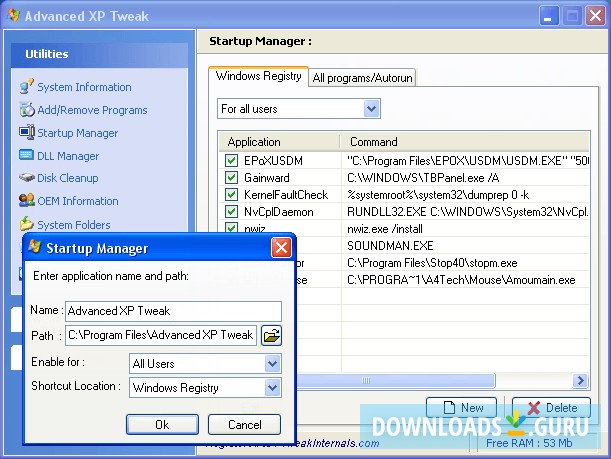Viewport: 611px width, 459px height.
Task: Select the USDM.EXE command cell
Action: click(465, 161)
